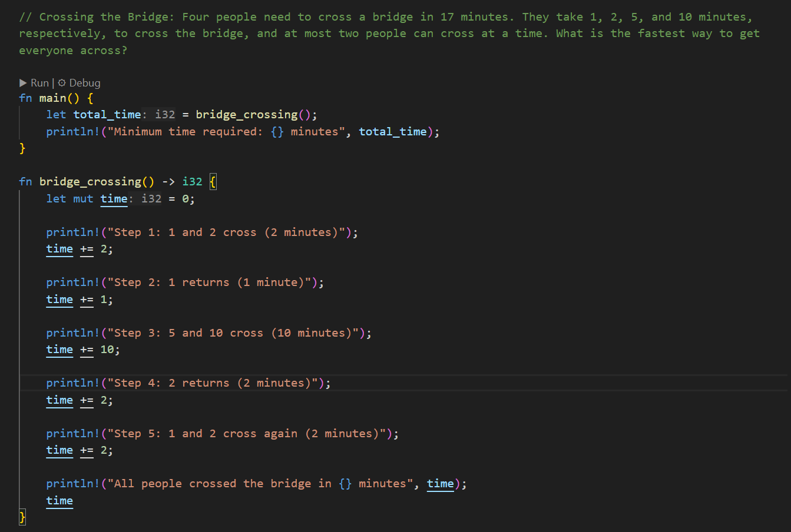
Task: Click the main function name
Action: coord(52,98)
